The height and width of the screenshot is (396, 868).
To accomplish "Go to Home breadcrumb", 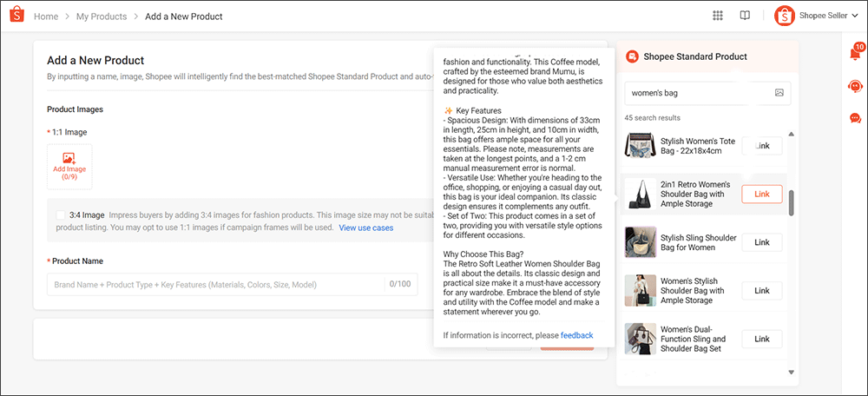I will point(46,16).
